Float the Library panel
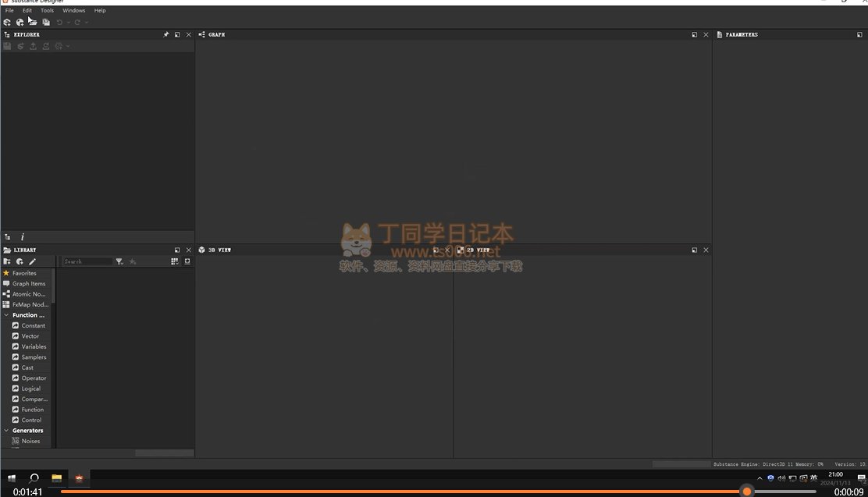The image size is (868, 497). (177, 250)
